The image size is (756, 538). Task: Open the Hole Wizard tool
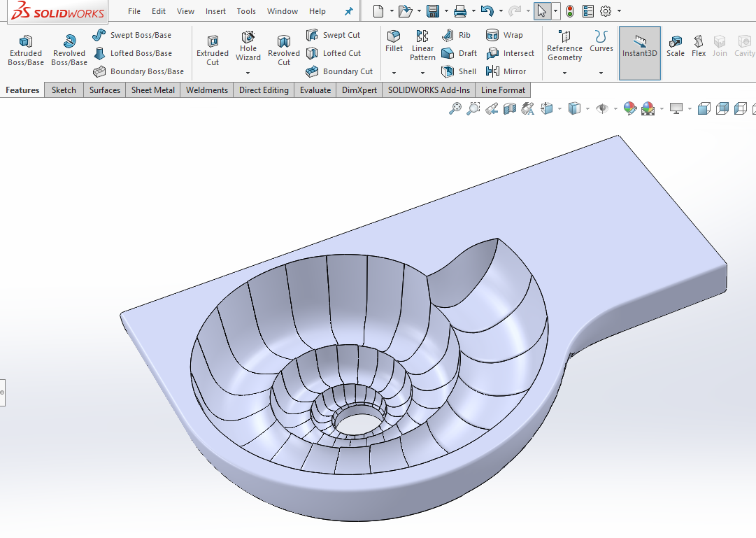click(248, 48)
